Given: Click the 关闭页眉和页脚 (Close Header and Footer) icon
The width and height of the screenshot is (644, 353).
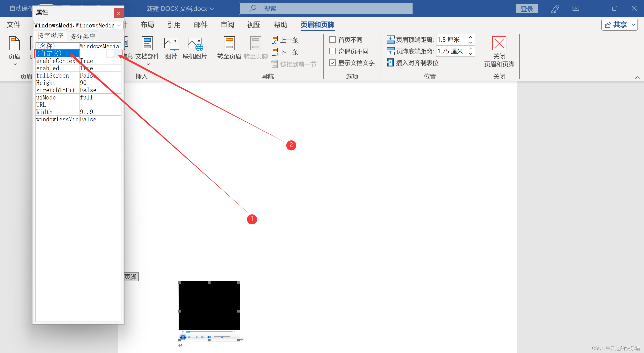Looking at the screenshot, I should click(499, 44).
